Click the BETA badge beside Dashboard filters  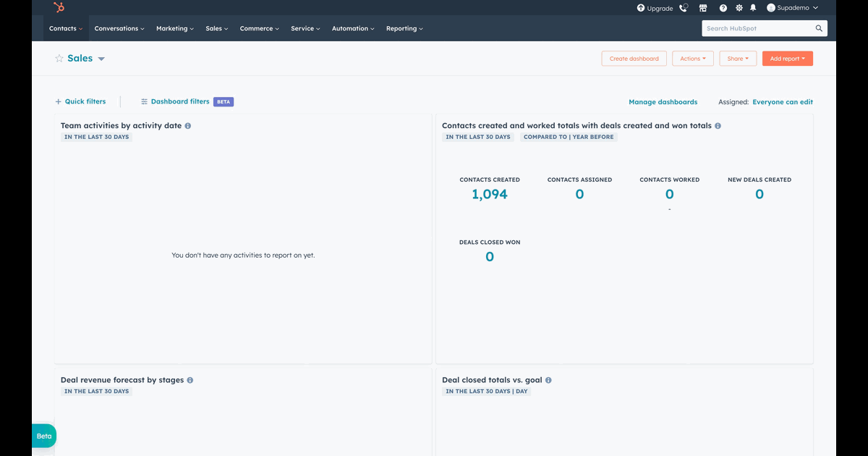224,102
